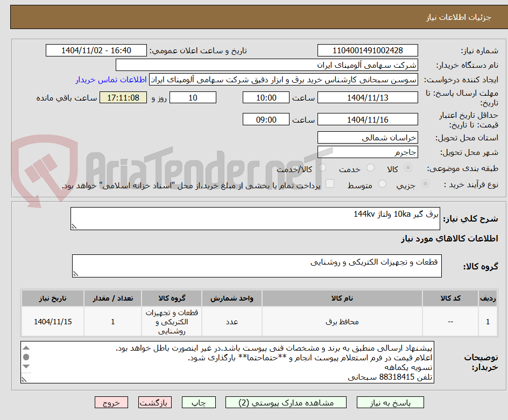Click the گروه کالا column header

172,298
